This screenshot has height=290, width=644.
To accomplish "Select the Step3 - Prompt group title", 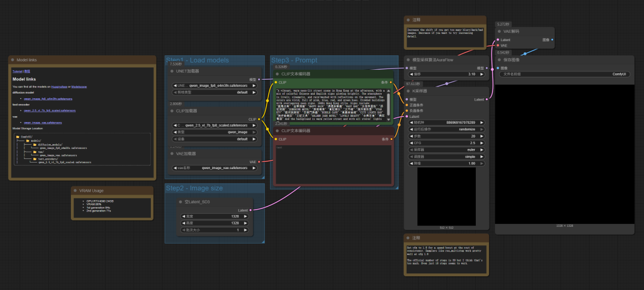I will click(294, 60).
